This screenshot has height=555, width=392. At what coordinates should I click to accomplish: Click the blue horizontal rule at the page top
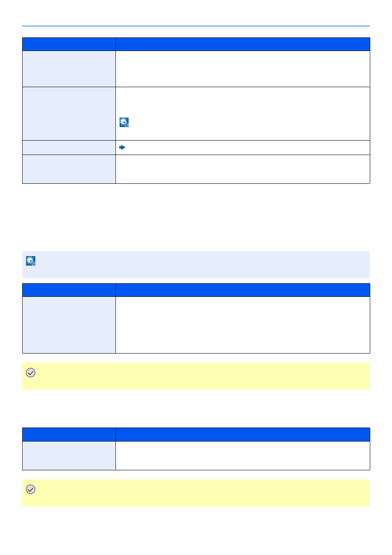click(196, 26)
